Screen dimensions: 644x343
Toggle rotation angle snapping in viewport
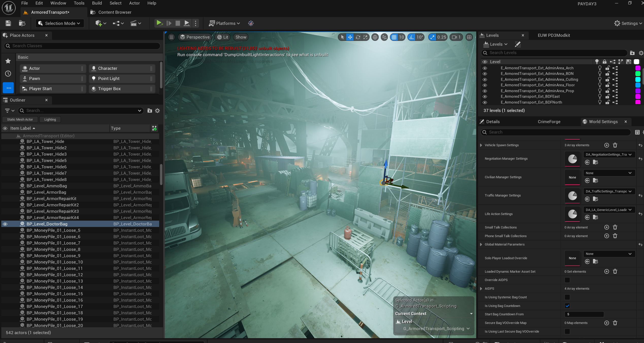click(x=411, y=37)
